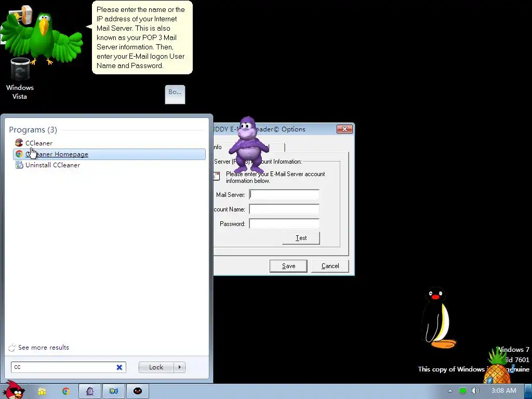Clear the search text with the X
Screen dimensions: 532x399
119,367
